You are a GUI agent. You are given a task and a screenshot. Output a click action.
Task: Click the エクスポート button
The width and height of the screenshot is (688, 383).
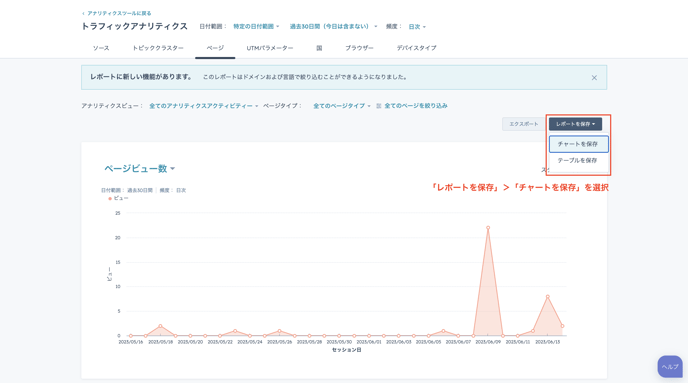[523, 124]
